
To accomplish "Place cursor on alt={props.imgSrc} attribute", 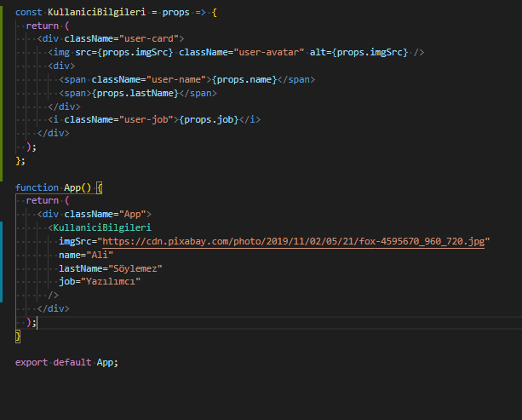I will (x=359, y=52).
